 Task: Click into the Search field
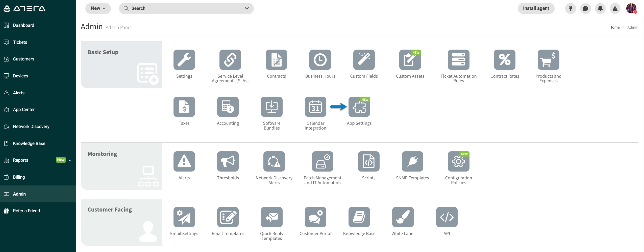pos(182,8)
